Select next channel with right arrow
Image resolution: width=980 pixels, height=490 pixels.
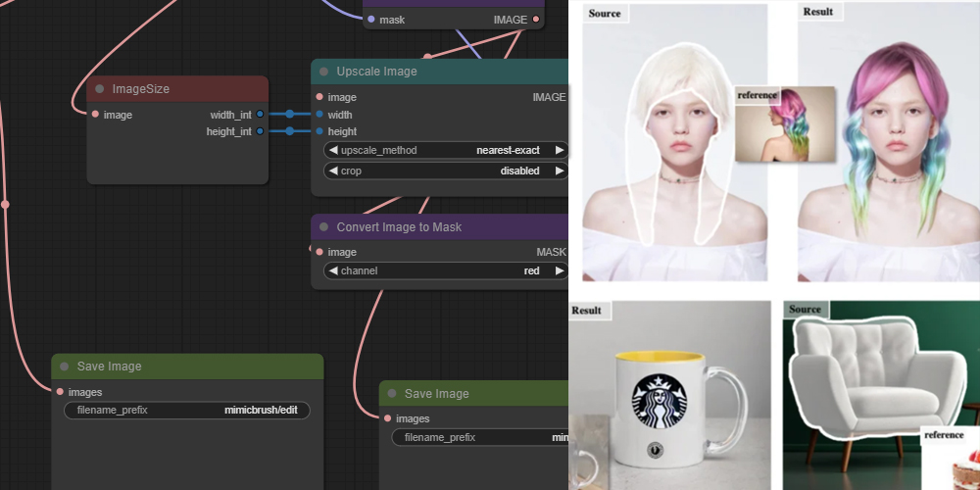click(560, 270)
